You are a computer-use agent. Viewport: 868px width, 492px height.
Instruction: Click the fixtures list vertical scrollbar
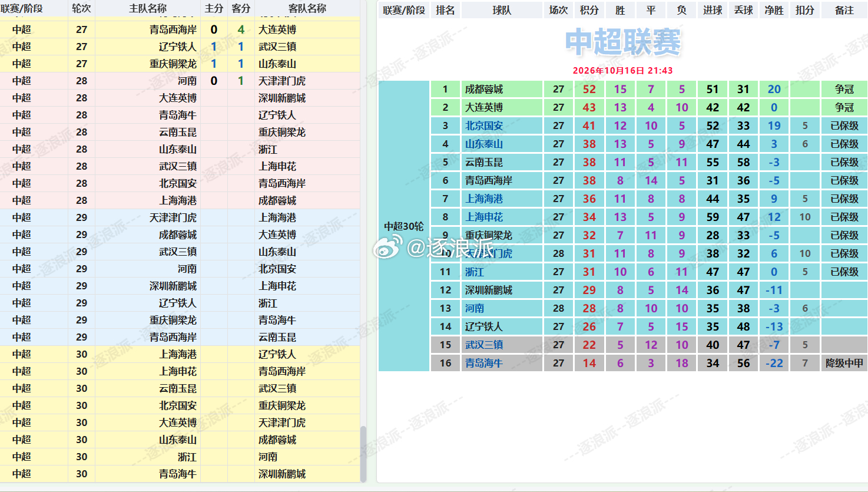tap(363, 454)
